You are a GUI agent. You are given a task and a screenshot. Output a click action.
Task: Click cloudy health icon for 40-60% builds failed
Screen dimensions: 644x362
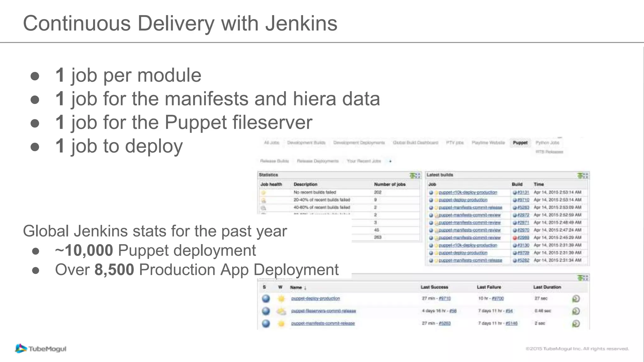click(264, 208)
